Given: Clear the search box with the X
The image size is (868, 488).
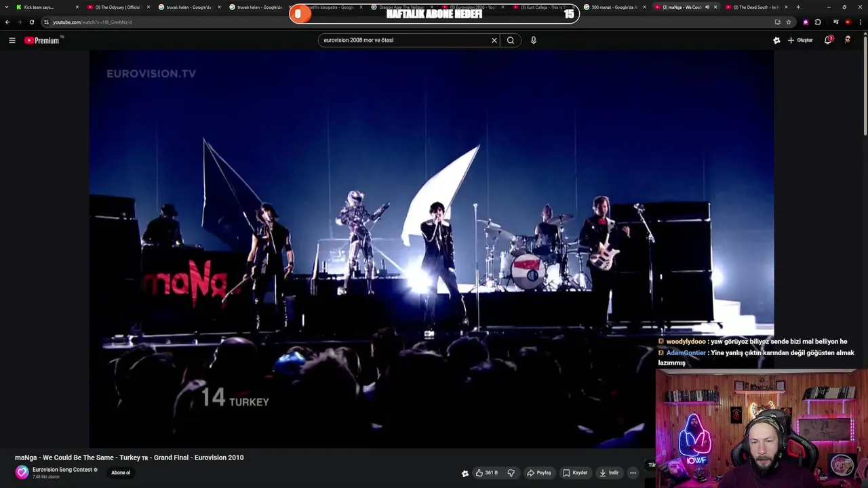Looking at the screenshot, I should click(x=494, y=40).
